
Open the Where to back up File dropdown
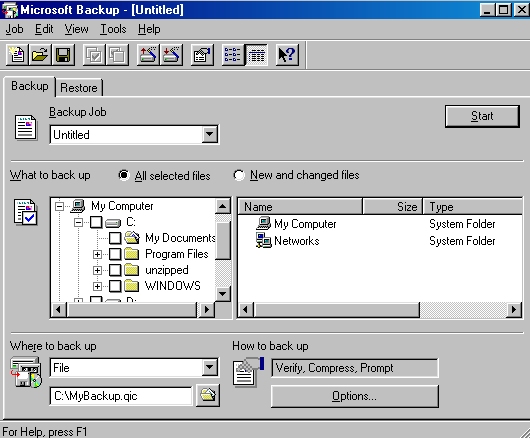click(210, 367)
